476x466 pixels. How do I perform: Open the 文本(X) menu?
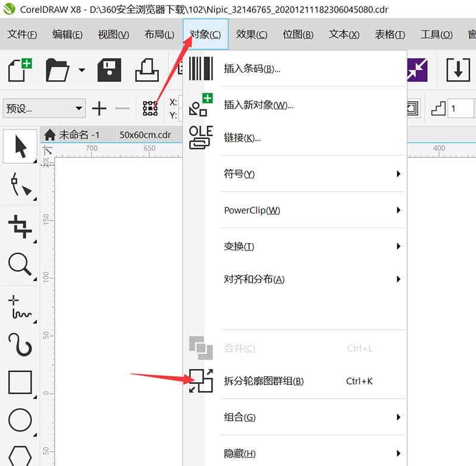(x=345, y=34)
